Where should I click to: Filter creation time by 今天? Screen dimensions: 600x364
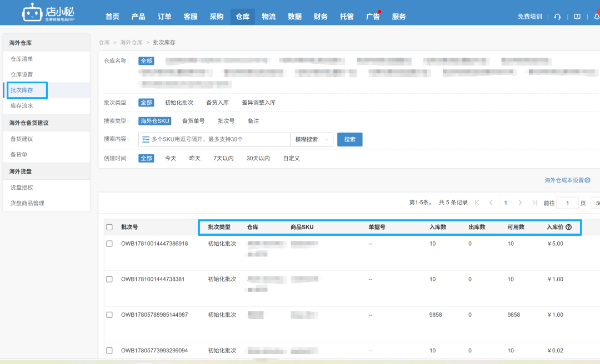[171, 158]
